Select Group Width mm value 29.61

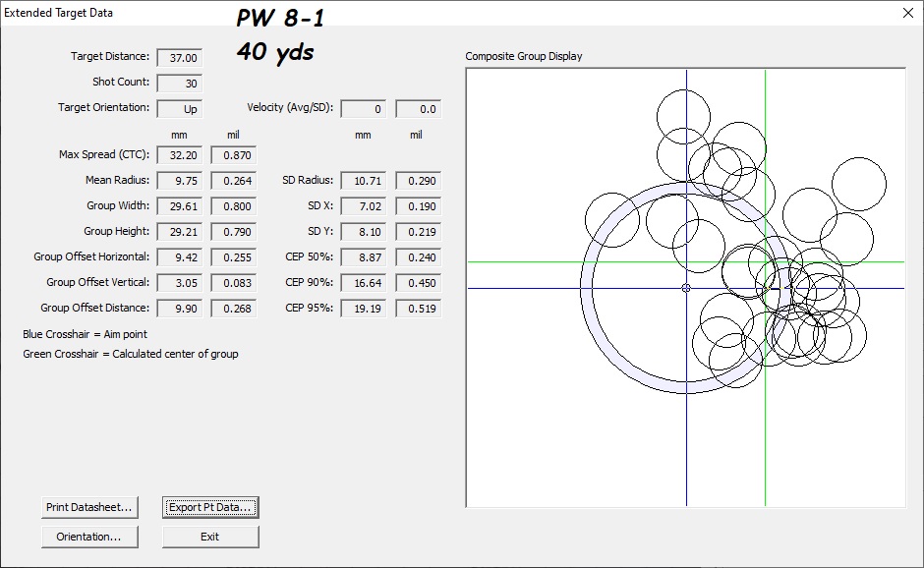click(180, 206)
